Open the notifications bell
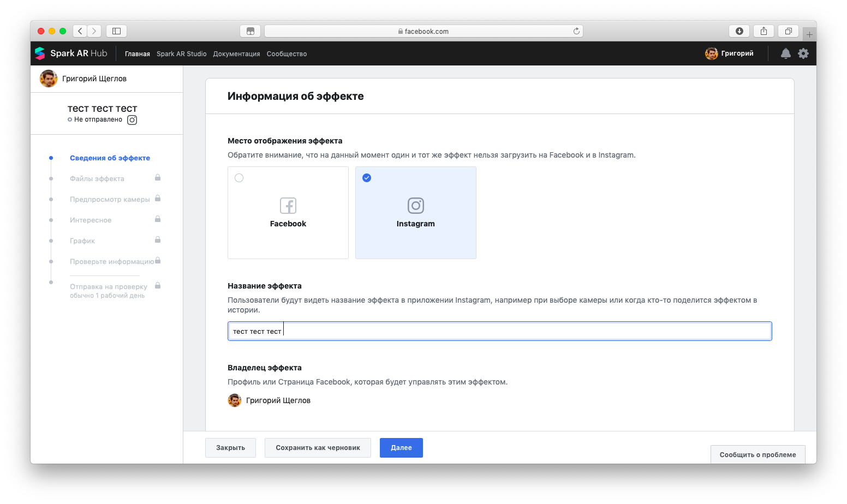Image resolution: width=847 pixels, height=504 pixels. point(785,53)
